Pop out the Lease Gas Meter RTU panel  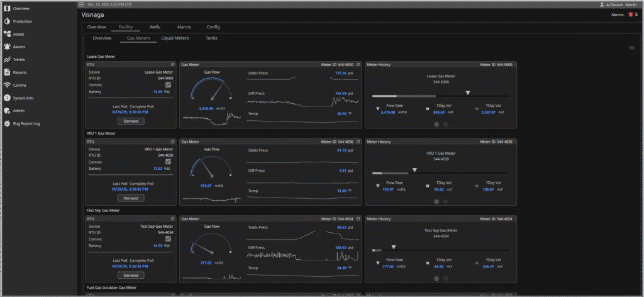click(x=173, y=64)
